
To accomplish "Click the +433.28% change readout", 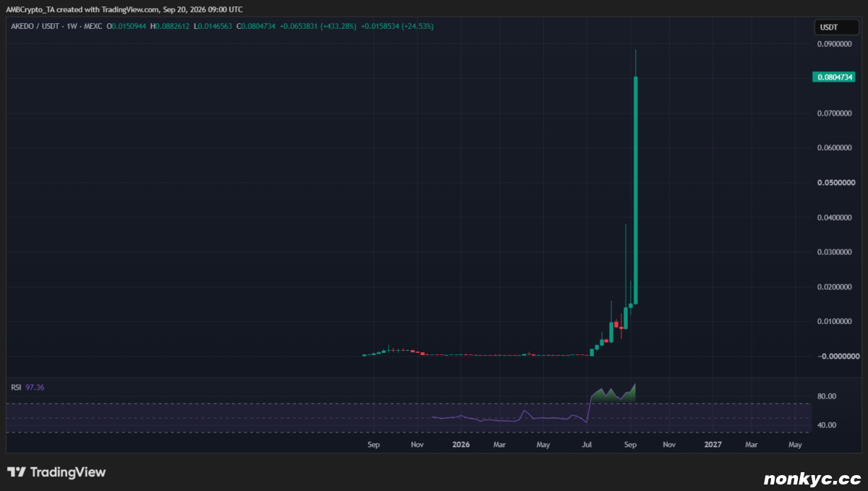I will pyautogui.click(x=329, y=26).
